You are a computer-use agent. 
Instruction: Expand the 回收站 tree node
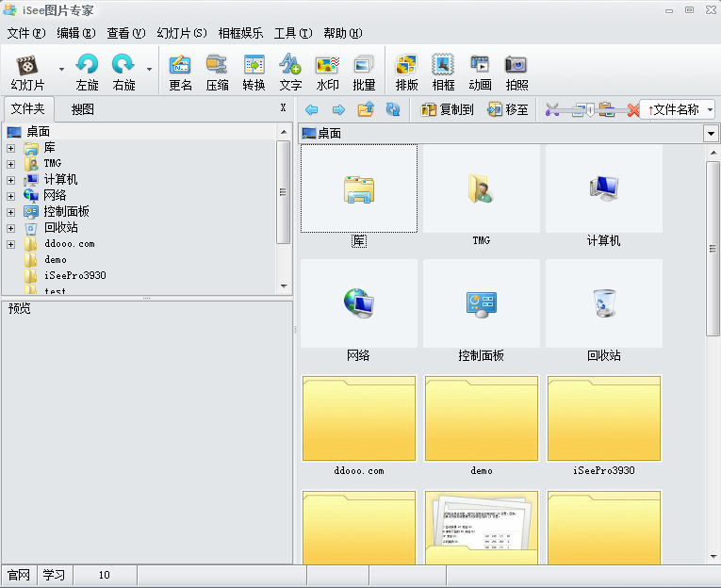click(x=10, y=228)
